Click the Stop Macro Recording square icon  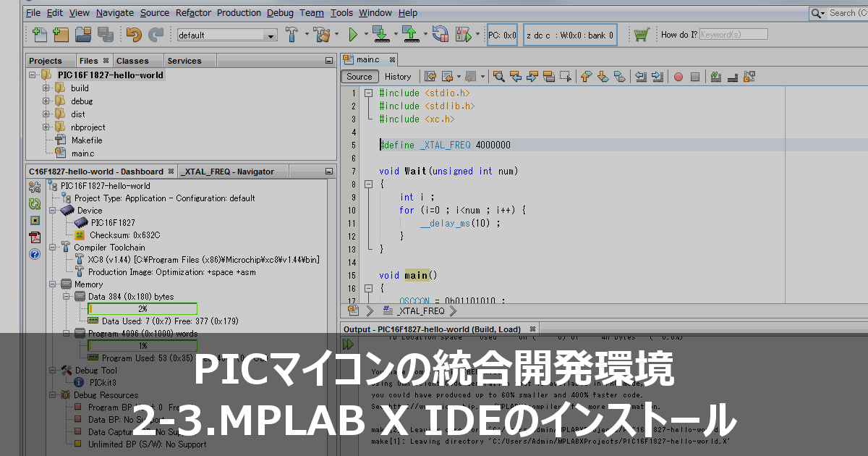(695, 77)
